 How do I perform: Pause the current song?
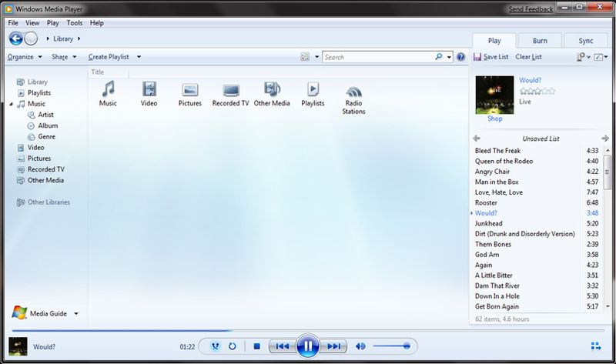pyautogui.click(x=307, y=346)
